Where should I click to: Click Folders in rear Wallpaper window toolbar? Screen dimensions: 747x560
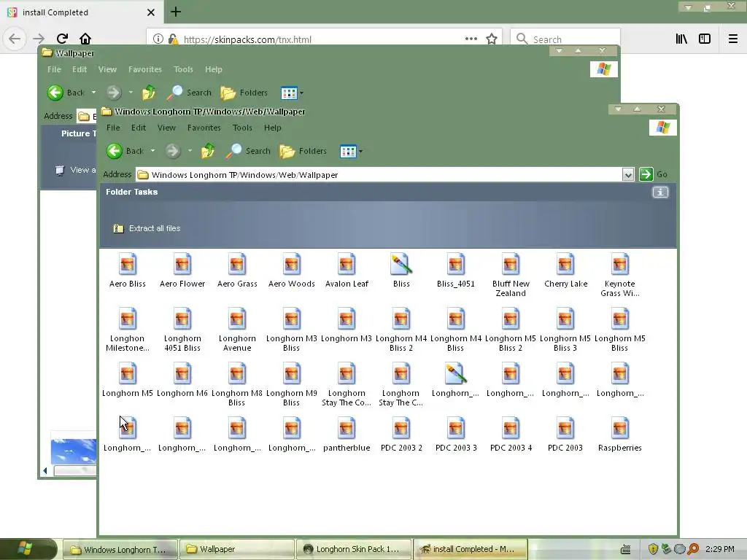(244, 93)
